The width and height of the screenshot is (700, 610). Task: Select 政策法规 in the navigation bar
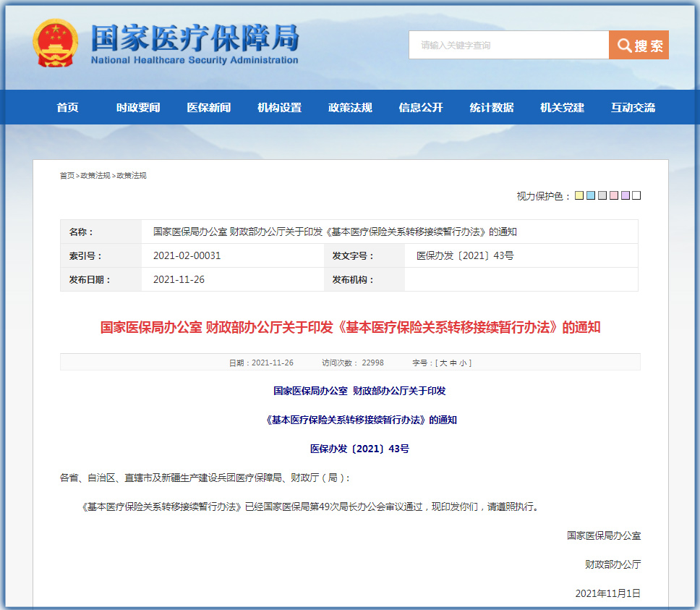click(350, 107)
